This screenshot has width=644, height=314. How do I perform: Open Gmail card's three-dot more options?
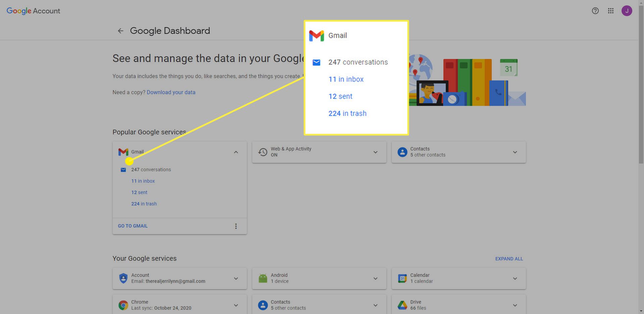[x=236, y=226]
